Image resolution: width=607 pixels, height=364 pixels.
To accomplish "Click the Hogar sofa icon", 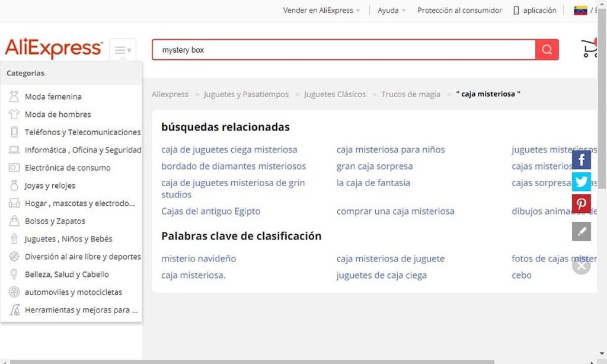I will click(x=14, y=203).
